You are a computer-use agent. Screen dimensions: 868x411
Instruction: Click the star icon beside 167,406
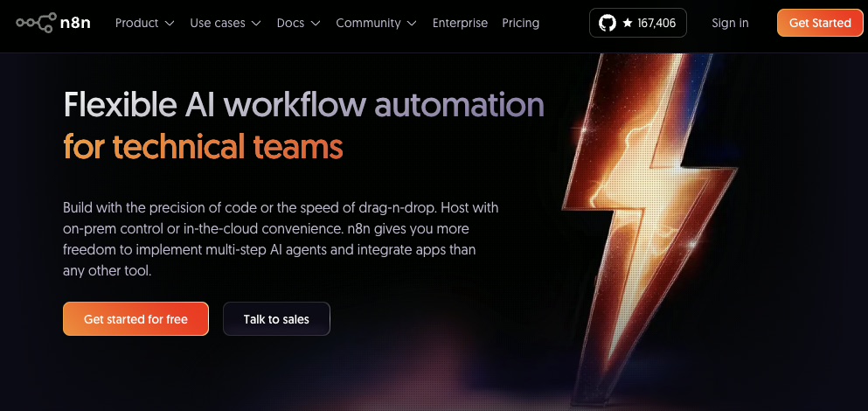(x=628, y=24)
